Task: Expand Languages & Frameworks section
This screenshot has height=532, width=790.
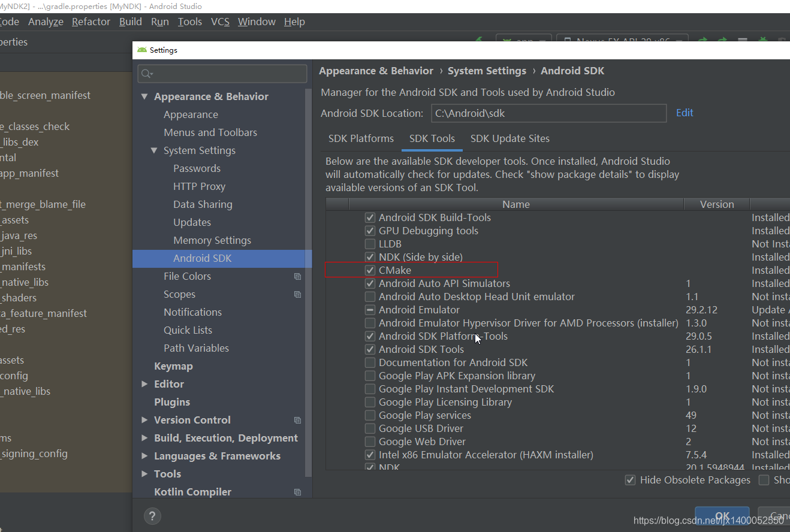Action: coord(144,456)
